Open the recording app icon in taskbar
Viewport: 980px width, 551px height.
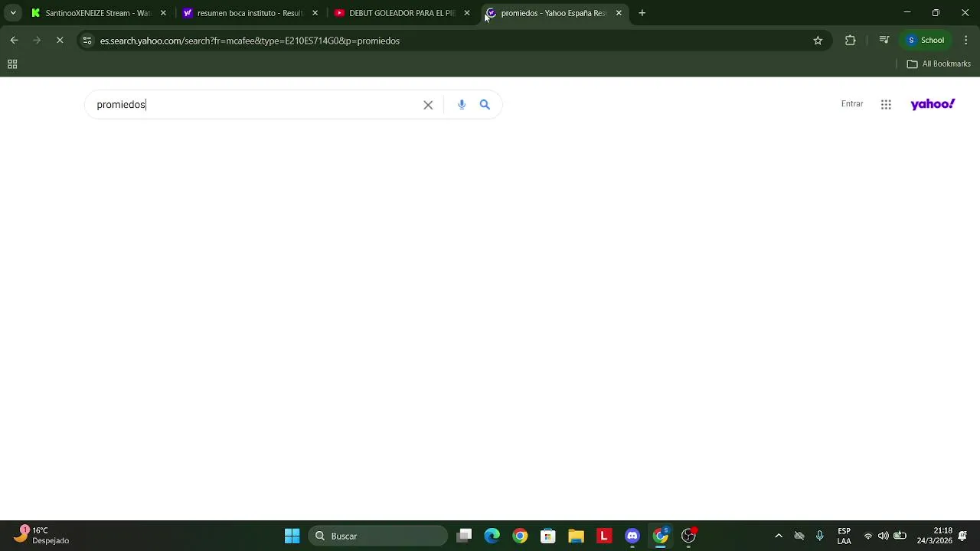[x=689, y=536]
